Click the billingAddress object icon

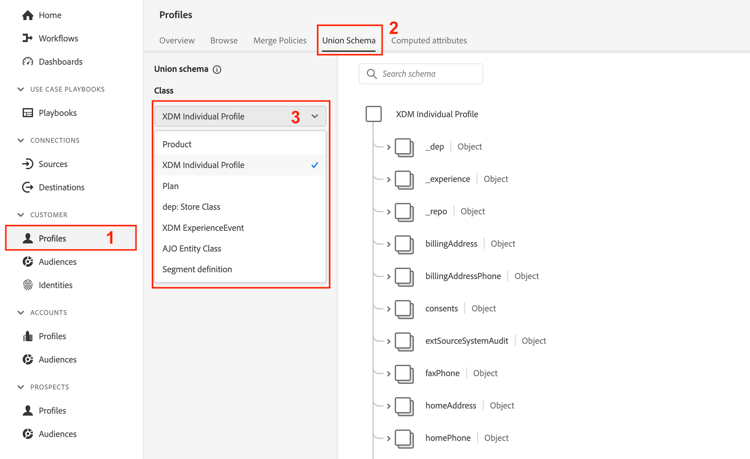[404, 244]
